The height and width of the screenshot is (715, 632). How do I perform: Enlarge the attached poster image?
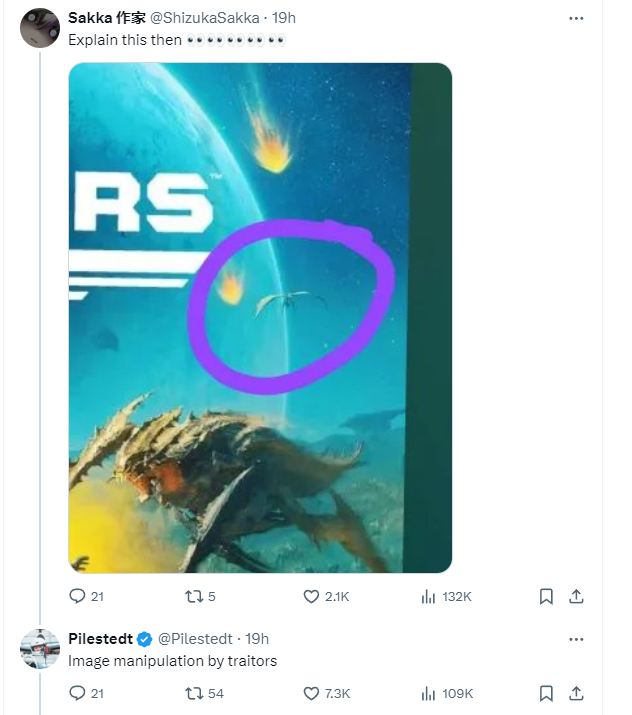pyautogui.click(x=260, y=318)
